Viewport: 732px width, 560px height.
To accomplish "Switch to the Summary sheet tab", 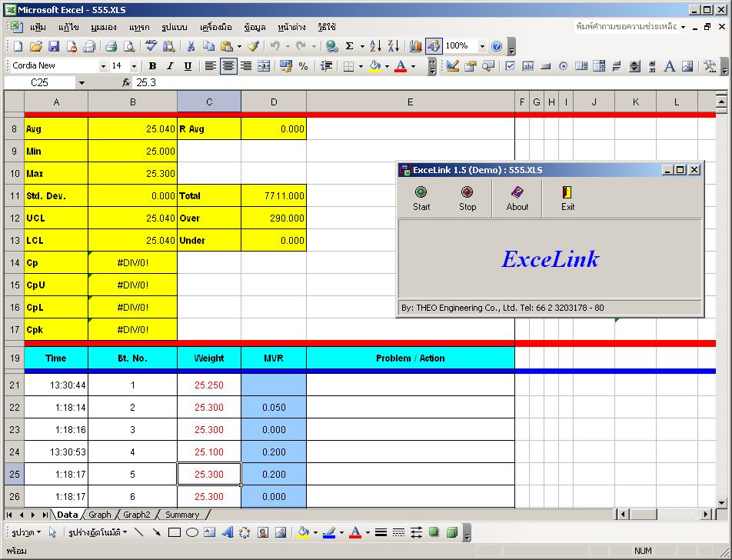I will pyautogui.click(x=182, y=514).
